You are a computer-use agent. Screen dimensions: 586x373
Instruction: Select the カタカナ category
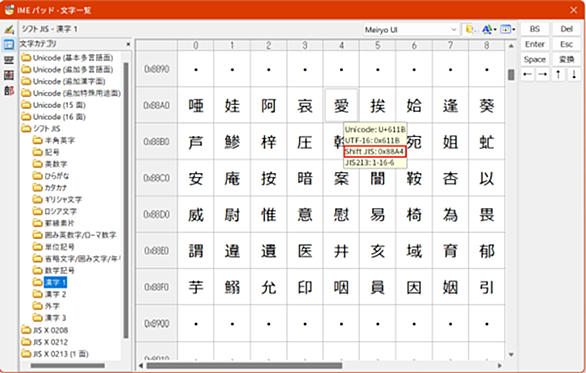50,188
